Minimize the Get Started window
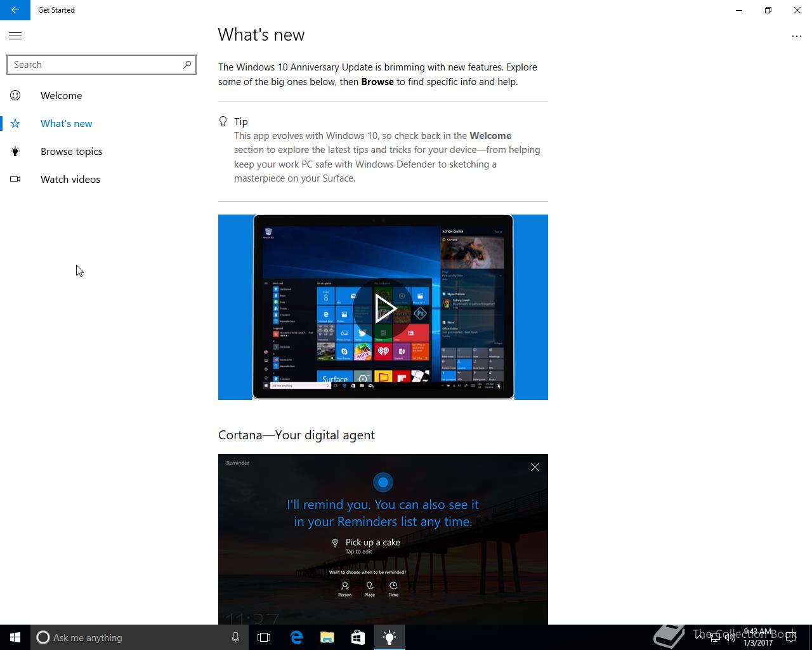This screenshot has height=650, width=812. [x=739, y=10]
